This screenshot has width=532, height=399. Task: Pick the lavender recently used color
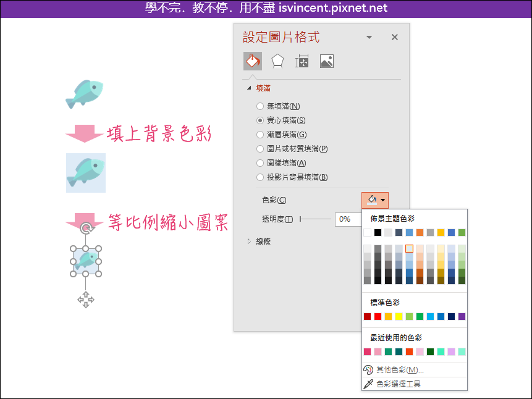[451, 352]
